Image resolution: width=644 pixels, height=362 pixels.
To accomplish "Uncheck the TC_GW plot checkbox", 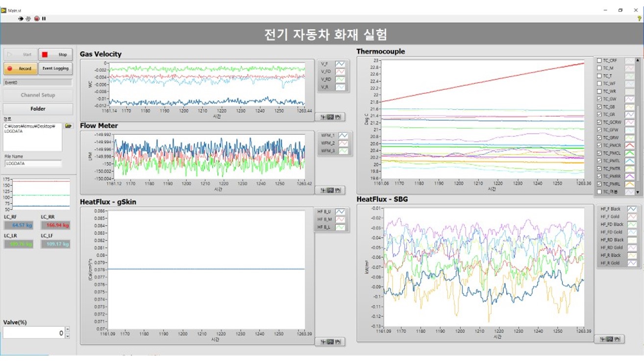I will [599, 99].
